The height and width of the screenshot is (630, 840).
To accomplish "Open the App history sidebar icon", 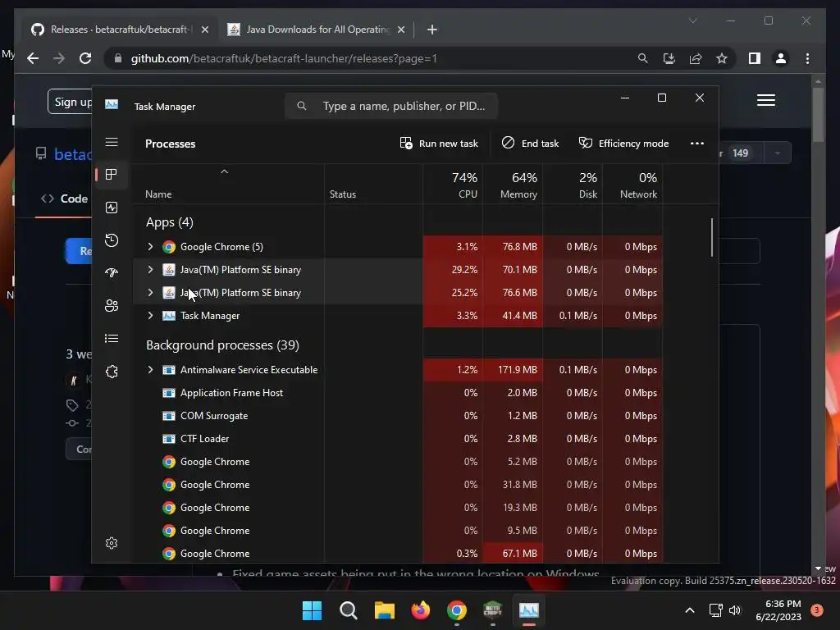I will tap(112, 240).
